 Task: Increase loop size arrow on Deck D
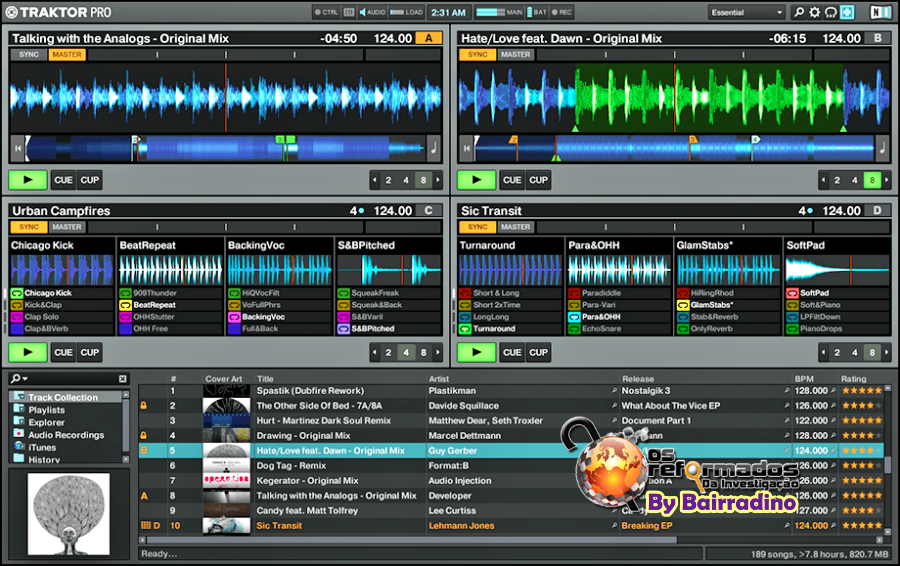[887, 352]
